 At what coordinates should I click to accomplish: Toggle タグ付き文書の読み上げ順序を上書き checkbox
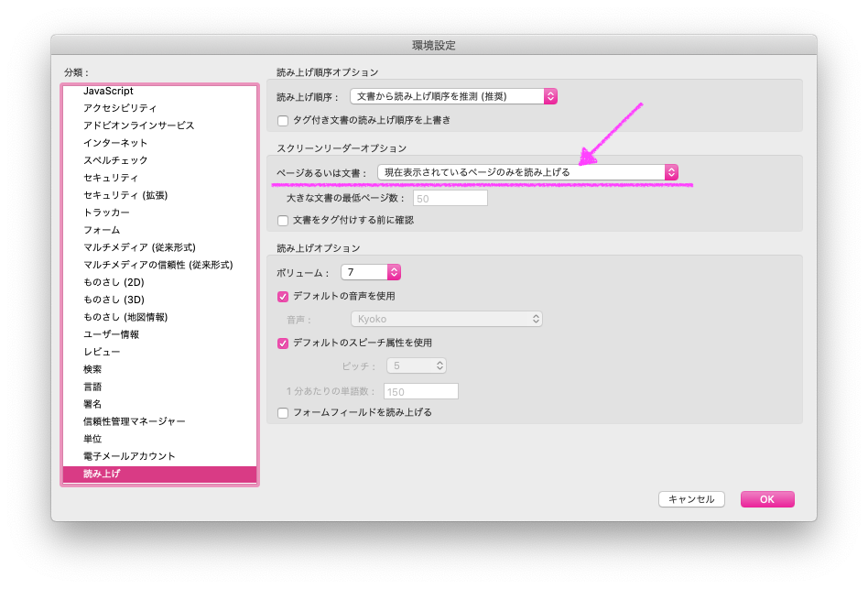click(x=283, y=121)
